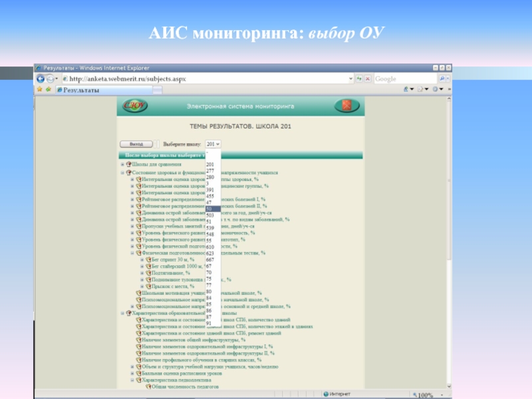532x399 pixels.
Task: Collapse Характеристика образовательной среды node
Action: tap(122, 313)
